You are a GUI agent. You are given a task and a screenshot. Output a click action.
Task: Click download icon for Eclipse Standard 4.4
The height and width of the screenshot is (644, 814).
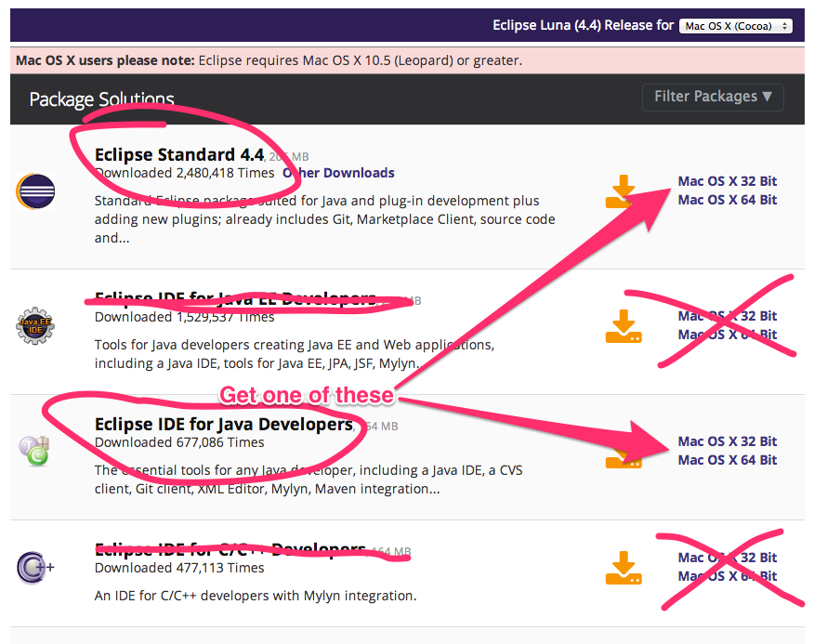pyautogui.click(x=624, y=191)
